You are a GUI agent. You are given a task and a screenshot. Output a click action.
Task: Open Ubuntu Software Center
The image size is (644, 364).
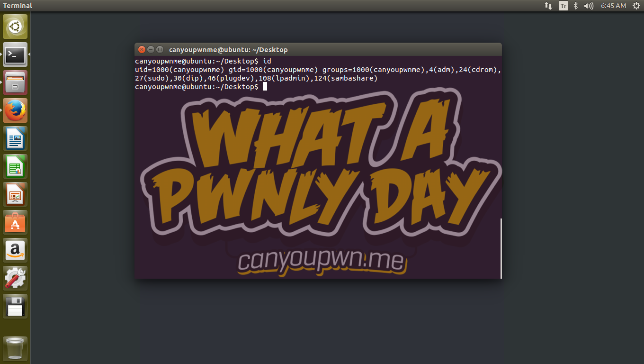15,222
